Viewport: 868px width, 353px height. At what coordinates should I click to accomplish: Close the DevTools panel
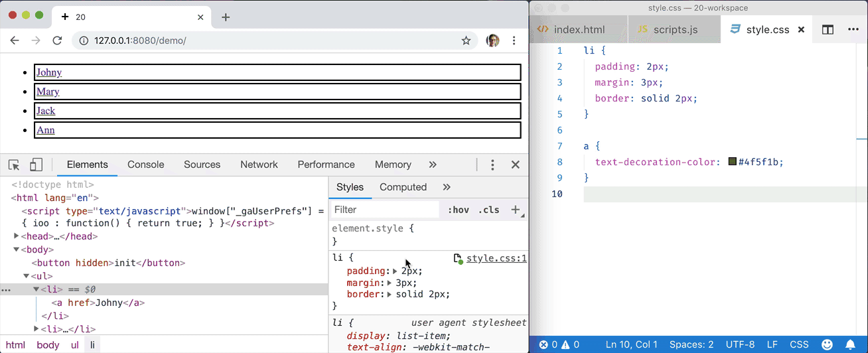pyautogui.click(x=515, y=165)
